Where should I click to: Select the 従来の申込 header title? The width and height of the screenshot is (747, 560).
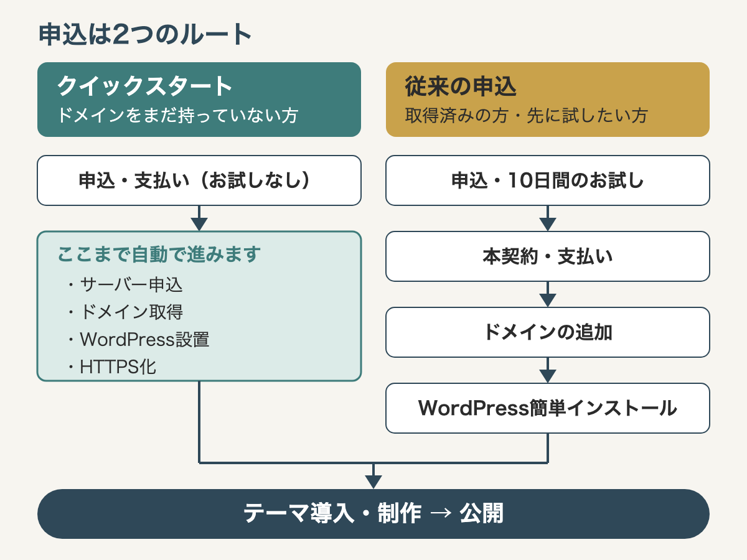coord(461,86)
